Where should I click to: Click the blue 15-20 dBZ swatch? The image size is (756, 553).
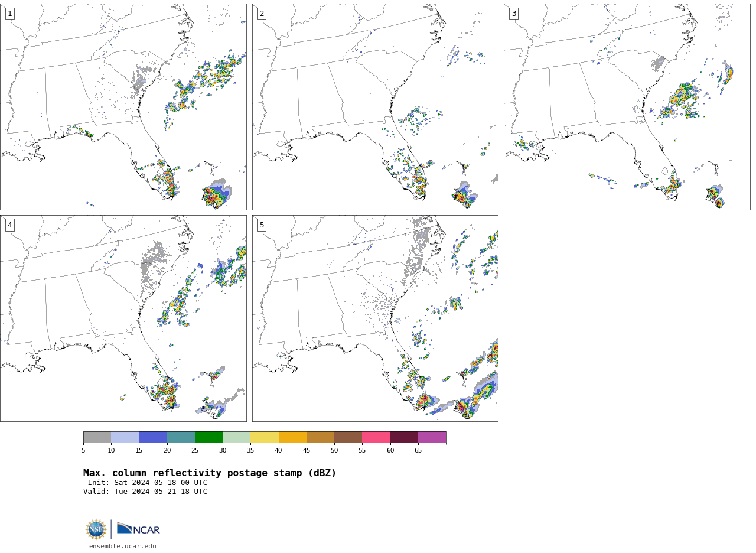click(x=153, y=437)
